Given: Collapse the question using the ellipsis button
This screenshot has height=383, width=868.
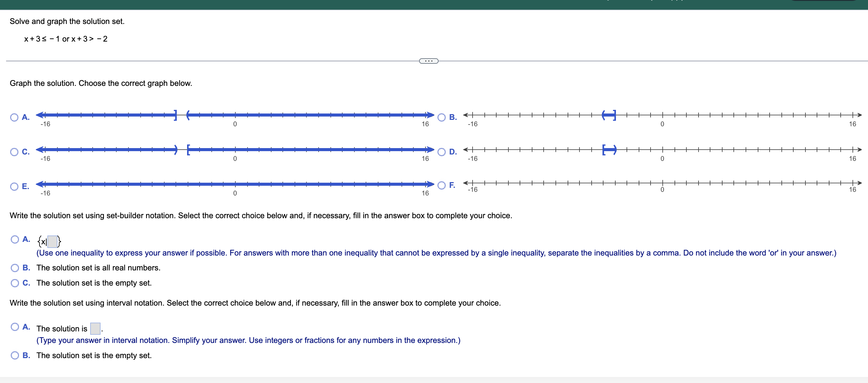Looking at the screenshot, I should coord(428,61).
